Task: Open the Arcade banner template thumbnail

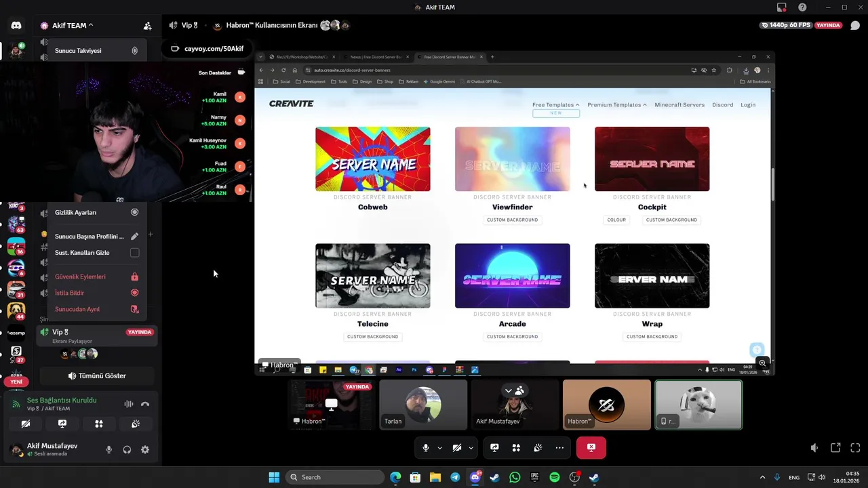Action: click(513, 276)
